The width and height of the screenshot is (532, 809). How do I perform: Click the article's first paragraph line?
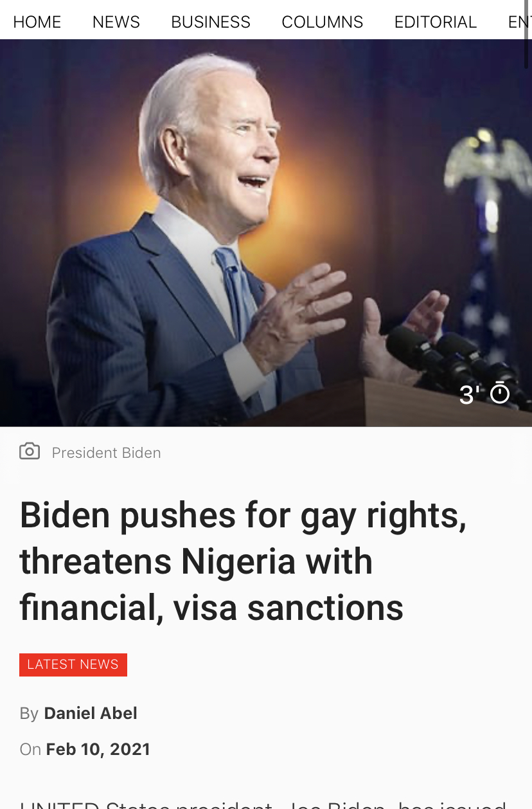tap(263, 804)
